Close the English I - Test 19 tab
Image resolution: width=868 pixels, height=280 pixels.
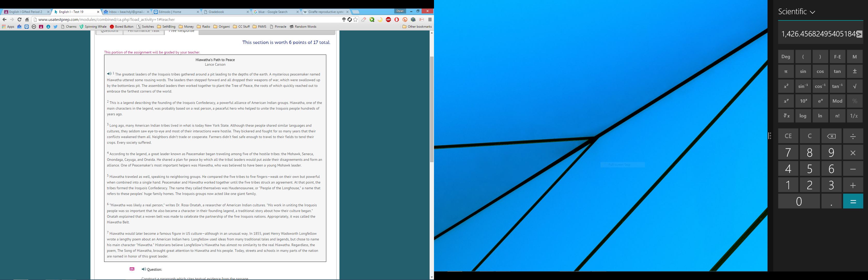coord(98,12)
